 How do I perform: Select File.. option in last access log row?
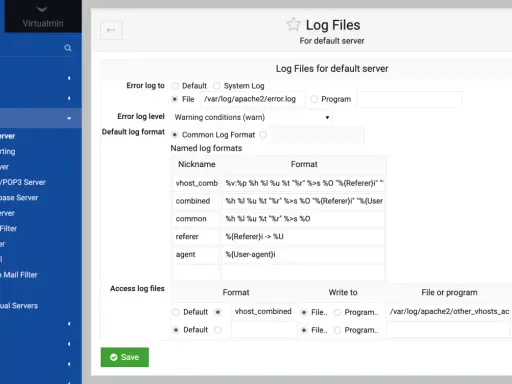tap(304, 330)
